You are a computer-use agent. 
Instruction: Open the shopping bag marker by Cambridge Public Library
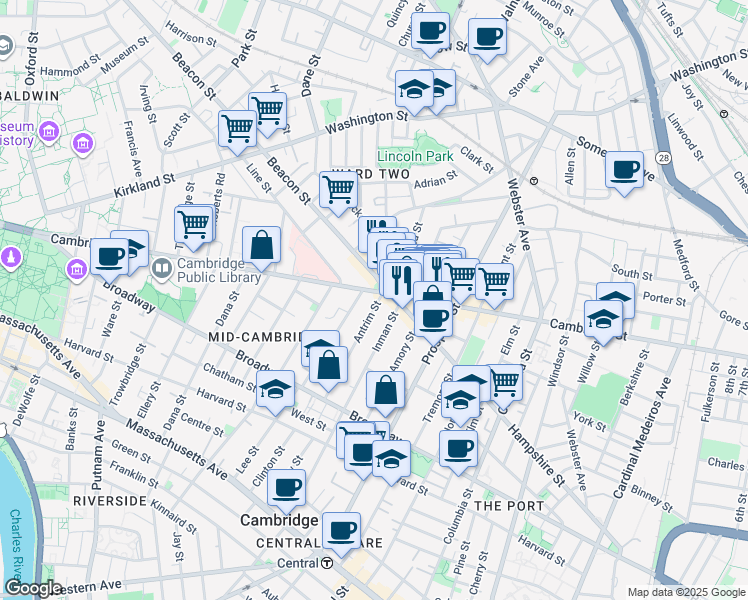tap(261, 245)
